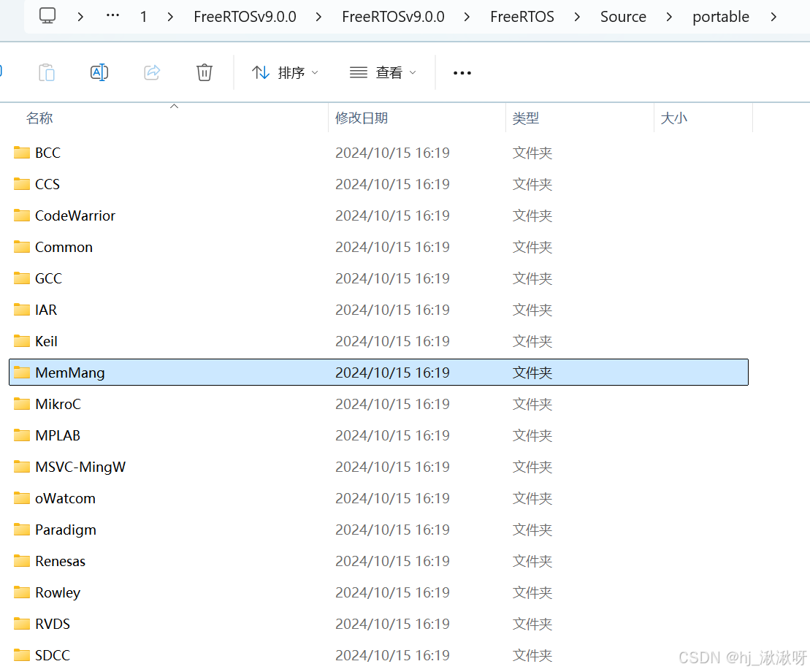Select the MPLAB folder icon
This screenshot has height=672, width=810.
[22, 435]
